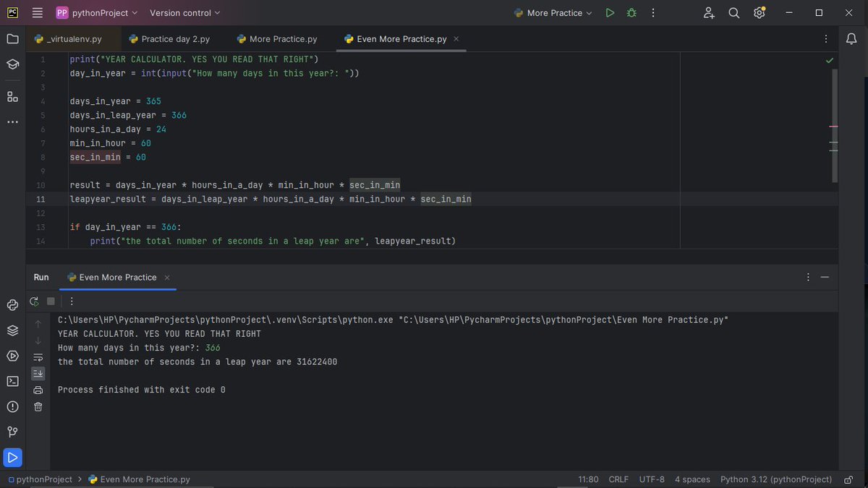
Task: Open the Terminal tool window icon
Action: tap(12, 380)
